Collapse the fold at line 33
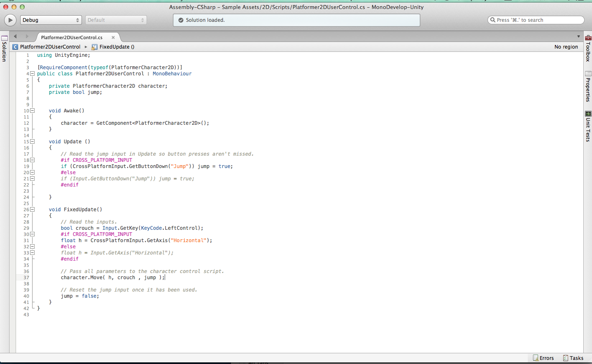 pos(33,253)
